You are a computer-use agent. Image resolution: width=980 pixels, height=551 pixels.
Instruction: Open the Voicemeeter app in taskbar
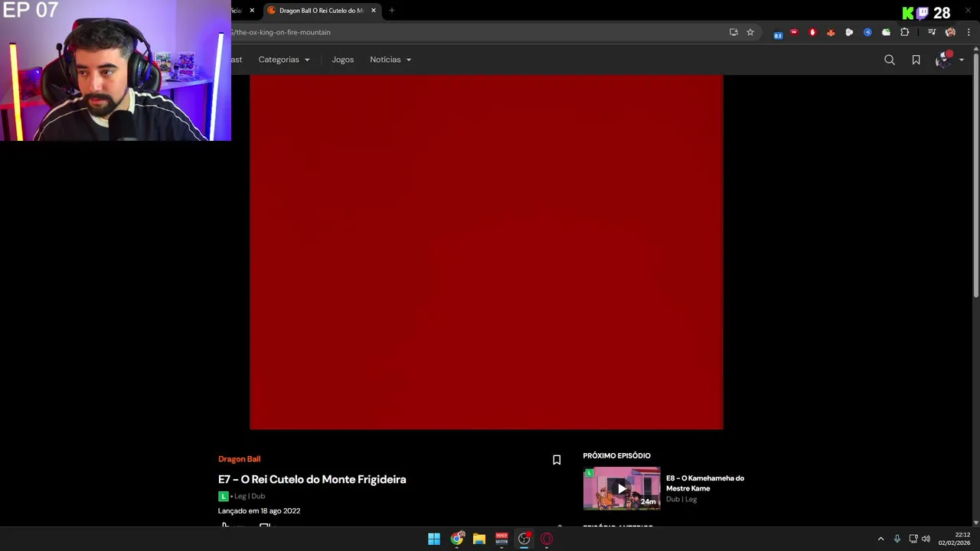[501, 539]
